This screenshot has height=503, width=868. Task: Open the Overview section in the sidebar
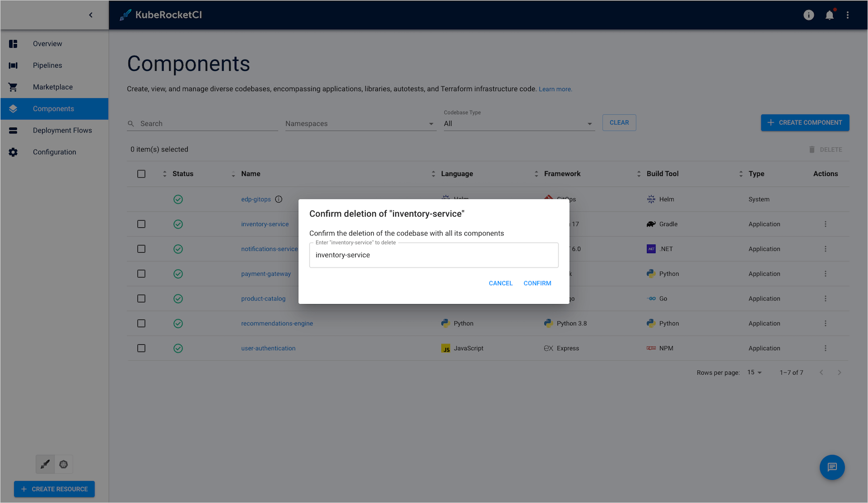coord(47,43)
